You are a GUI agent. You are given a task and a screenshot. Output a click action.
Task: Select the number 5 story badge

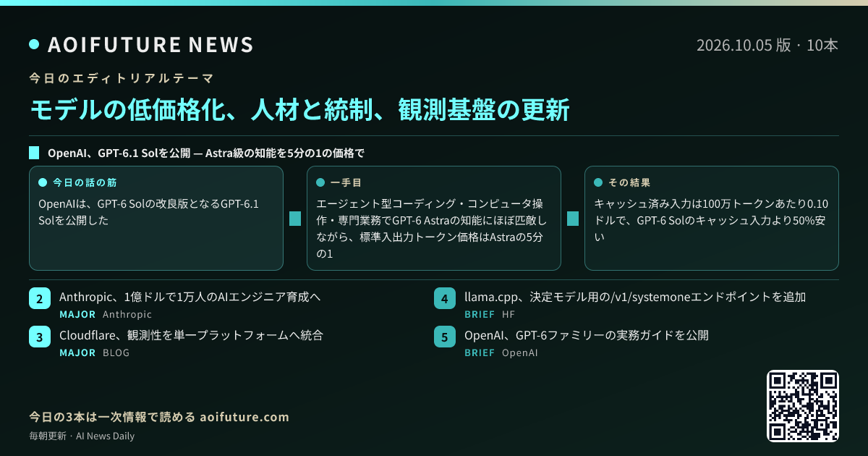445,338
